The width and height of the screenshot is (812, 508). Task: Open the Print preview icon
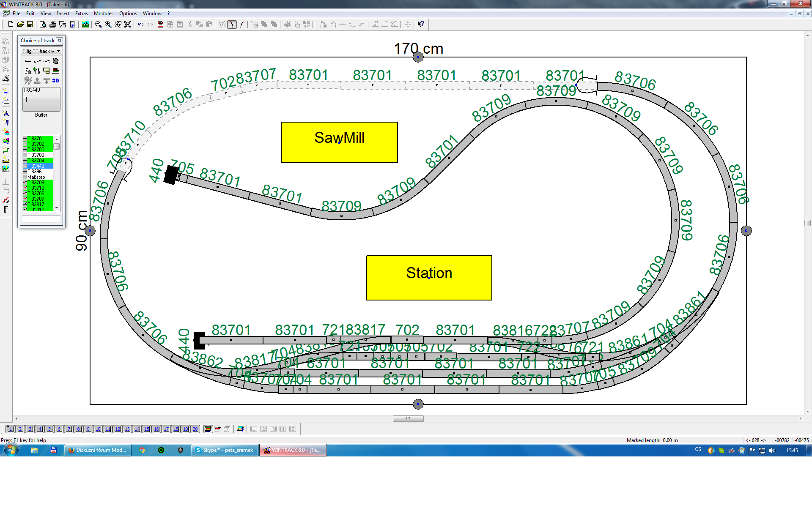tap(43, 25)
